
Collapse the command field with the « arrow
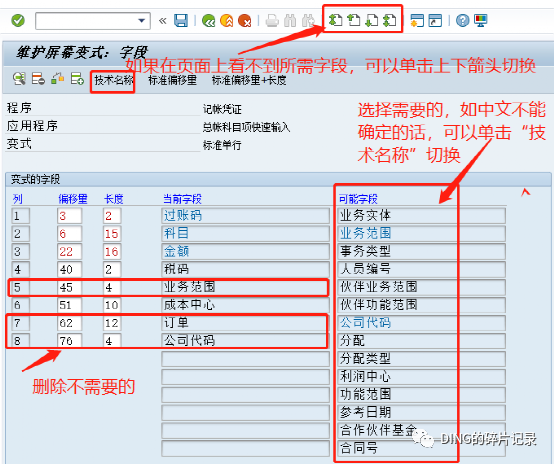tap(163, 21)
